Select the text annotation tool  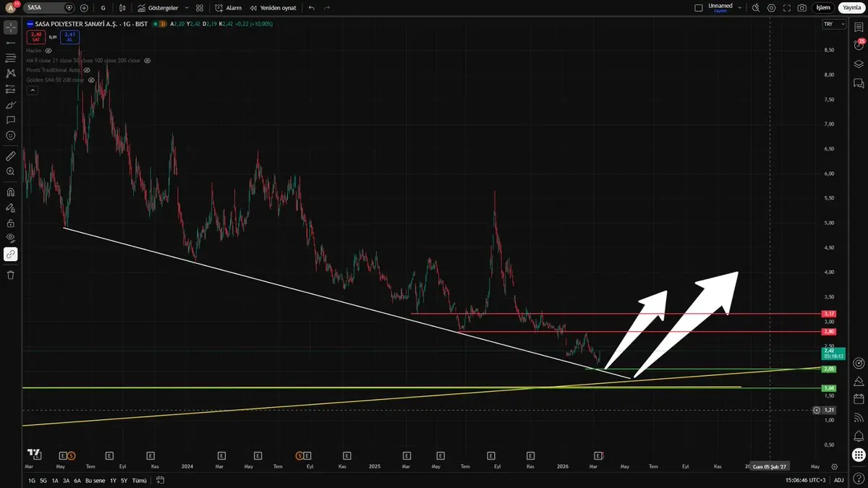[11, 120]
